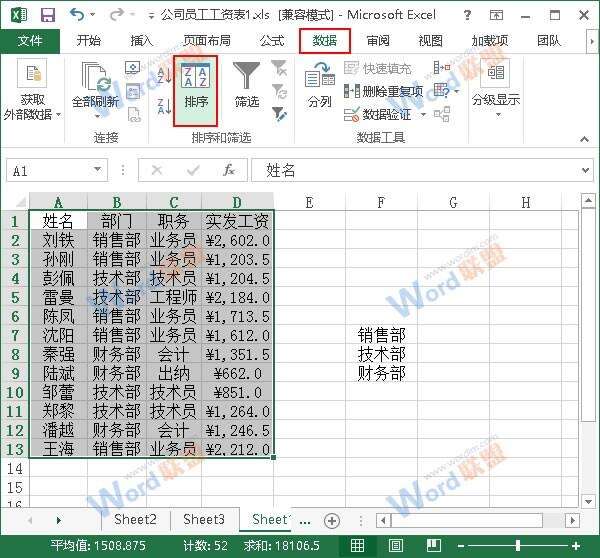
Task: Open the Formulas (公式) tab
Action: (x=272, y=41)
